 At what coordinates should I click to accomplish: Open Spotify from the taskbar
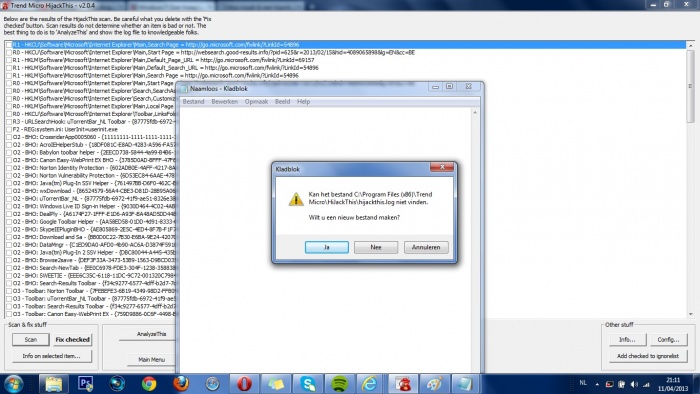340,384
